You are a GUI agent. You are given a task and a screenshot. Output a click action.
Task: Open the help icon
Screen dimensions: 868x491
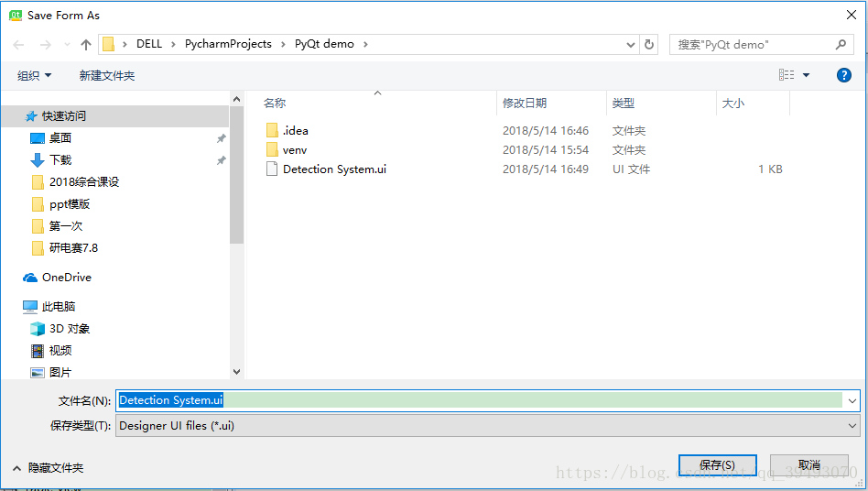[843, 75]
